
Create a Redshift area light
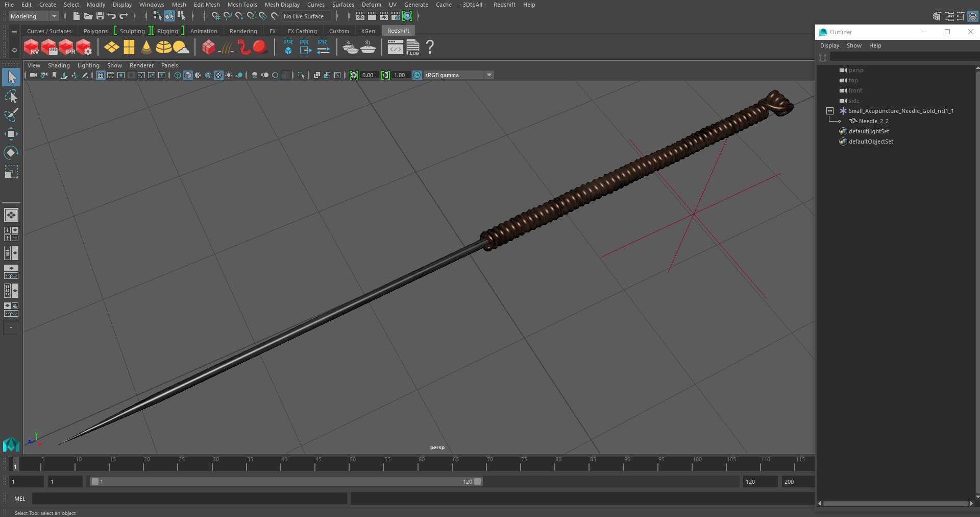coord(111,48)
